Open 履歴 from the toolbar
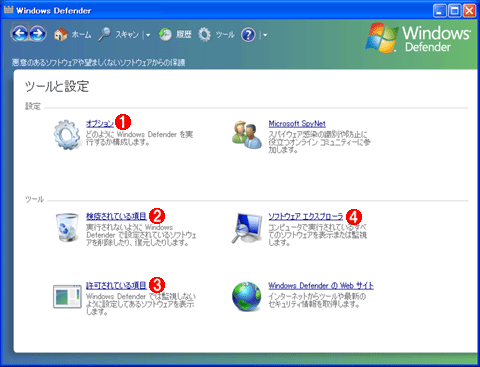 point(184,35)
